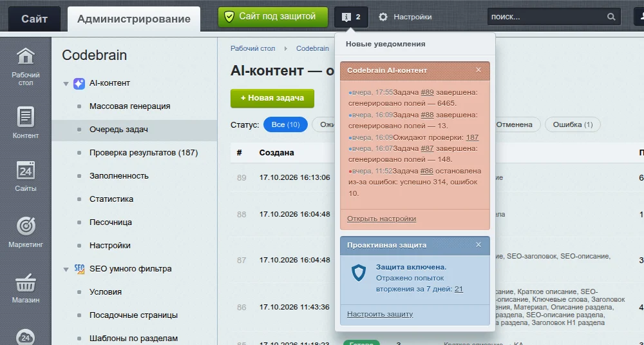644x345 pixels.
Task: Click the Настроить защиту link
Action: pyautogui.click(x=380, y=314)
